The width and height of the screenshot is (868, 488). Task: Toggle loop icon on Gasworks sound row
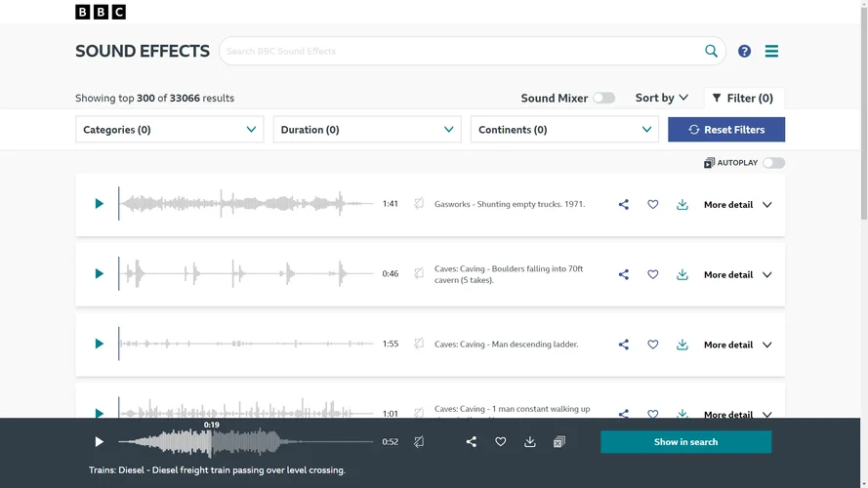click(419, 204)
